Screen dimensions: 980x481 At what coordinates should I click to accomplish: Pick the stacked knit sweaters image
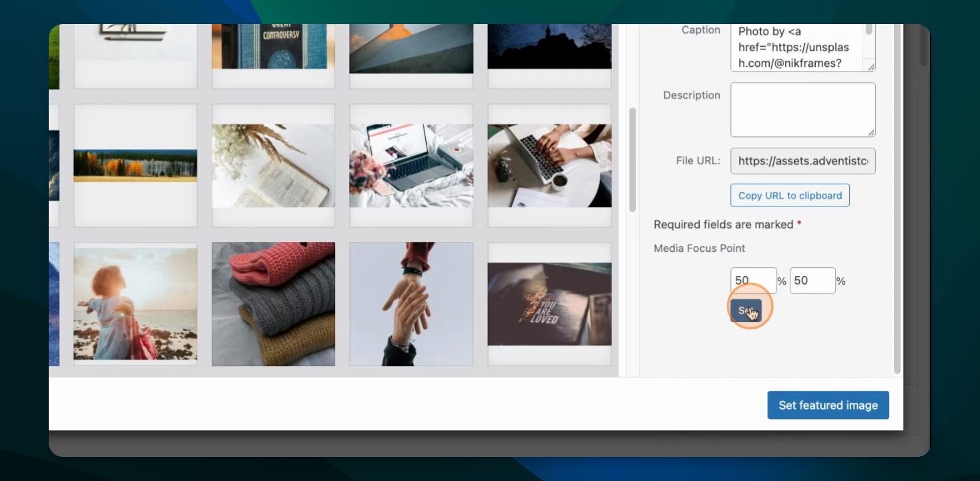273,304
